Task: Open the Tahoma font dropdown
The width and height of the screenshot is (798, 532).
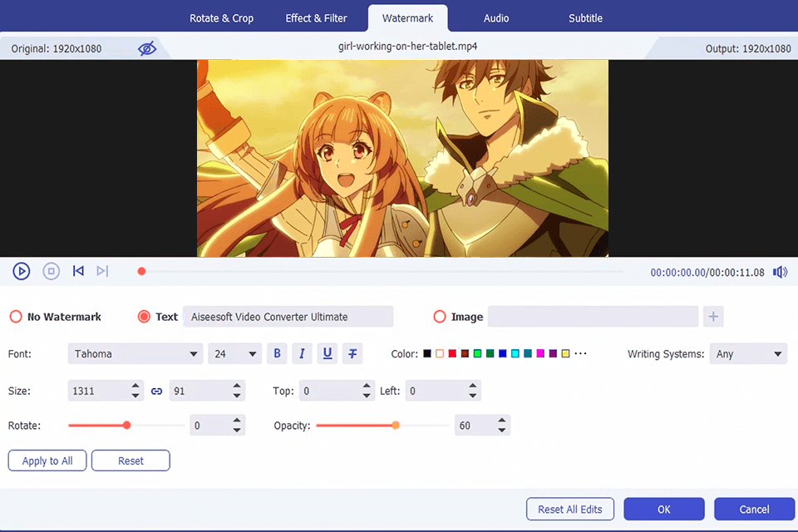Action: click(135, 353)
